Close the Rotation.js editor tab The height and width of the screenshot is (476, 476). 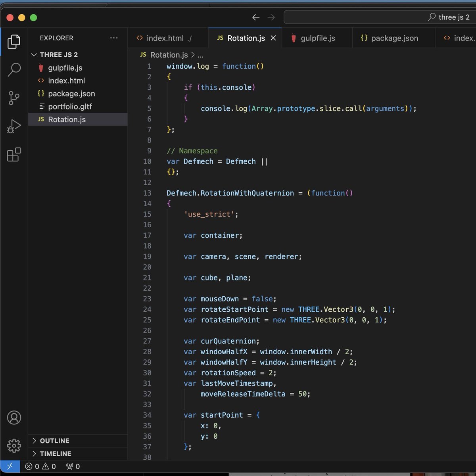(x=273, y=38)
